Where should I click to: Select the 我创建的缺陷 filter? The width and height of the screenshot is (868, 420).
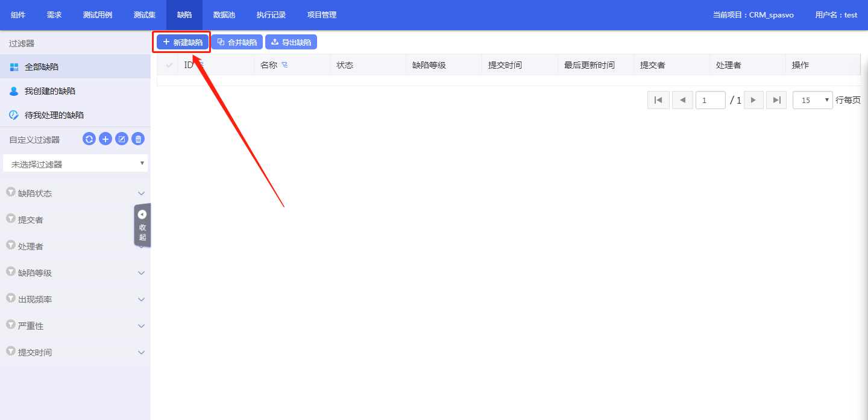(50, 91)
